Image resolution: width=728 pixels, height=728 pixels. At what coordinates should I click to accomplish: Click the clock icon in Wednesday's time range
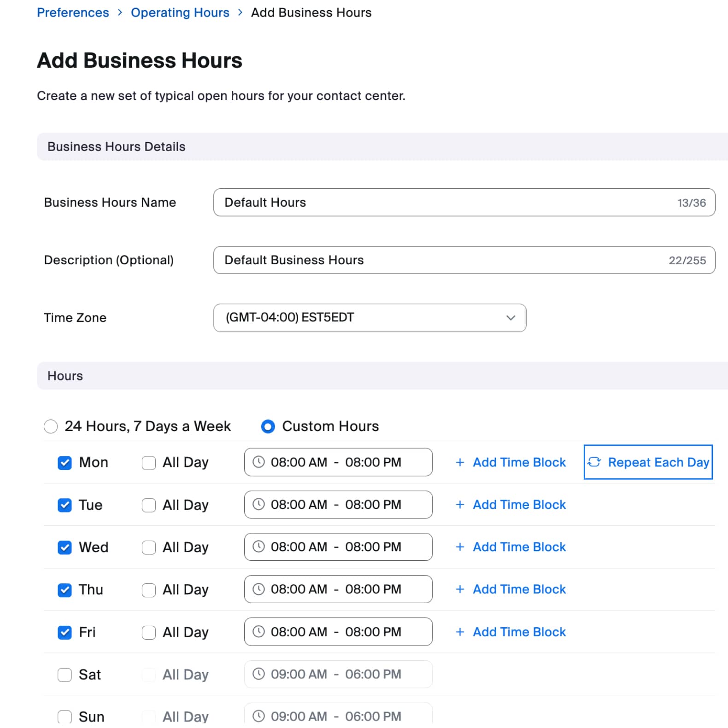[x=258, y=547]
